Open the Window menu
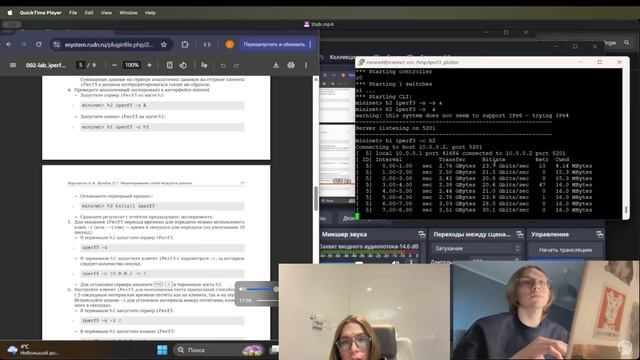Image resolution: width=640 pixels, height=360 pixels. (128, 13)
